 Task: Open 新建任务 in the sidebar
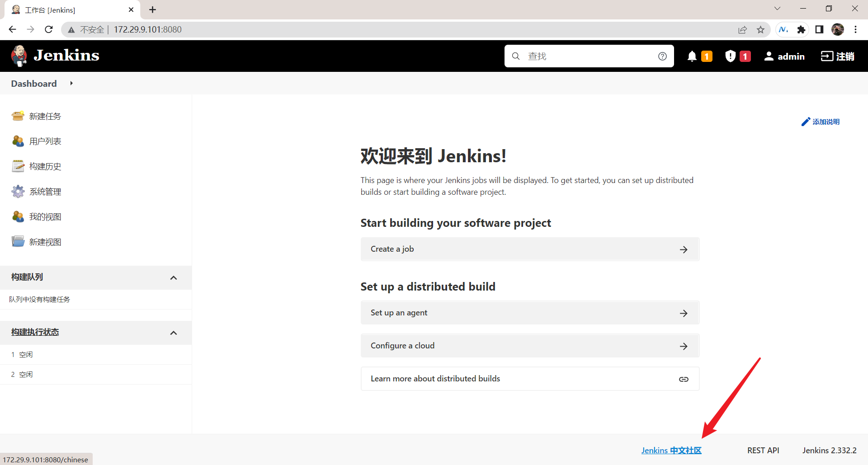[45, 116]
